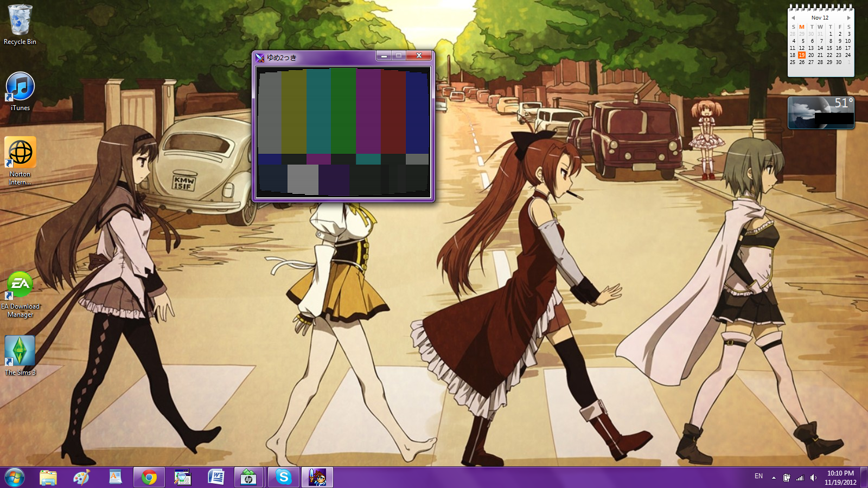This screenshot has height=488, width=868.
Task: Open the 51° weather gadget
Action: (821, 113)
